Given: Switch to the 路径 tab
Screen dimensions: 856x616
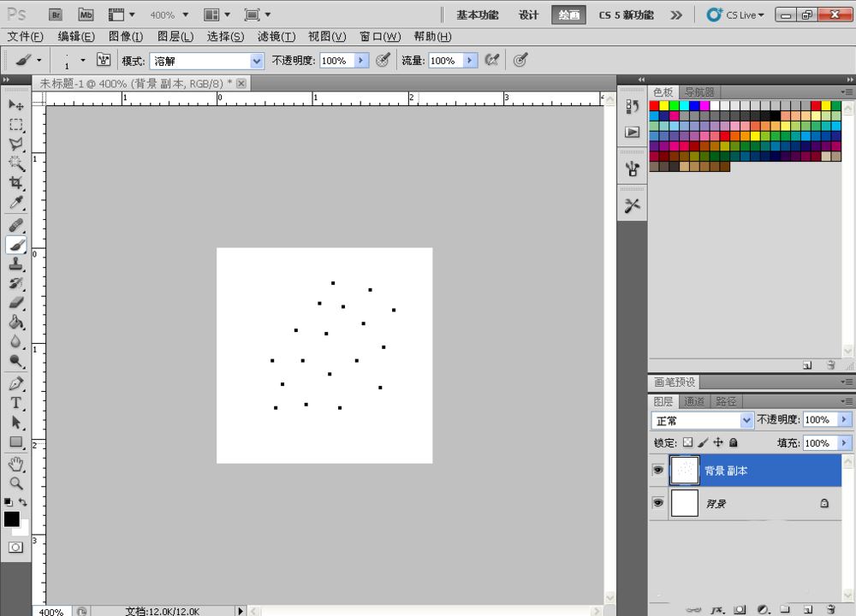Looking at the screenshot, I should (726, 401).
